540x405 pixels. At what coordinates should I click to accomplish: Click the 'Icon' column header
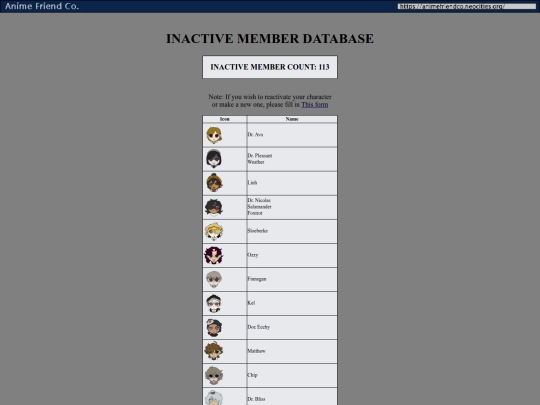coord(225,119)
